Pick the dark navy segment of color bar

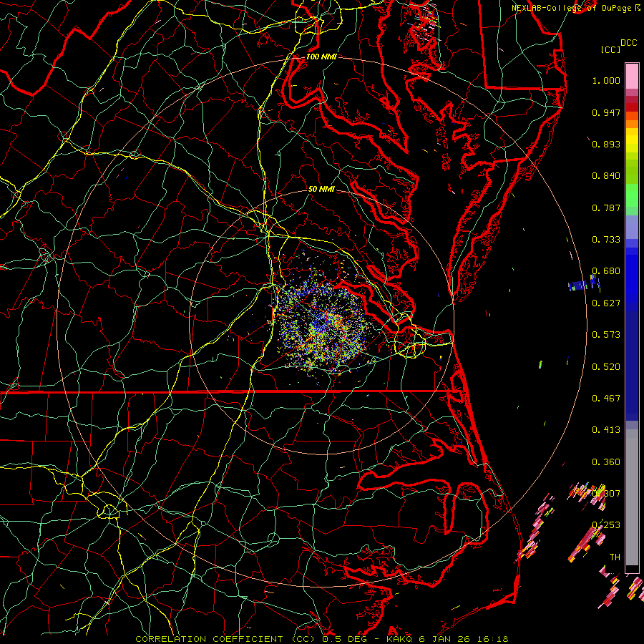click(x=632, y=366)
